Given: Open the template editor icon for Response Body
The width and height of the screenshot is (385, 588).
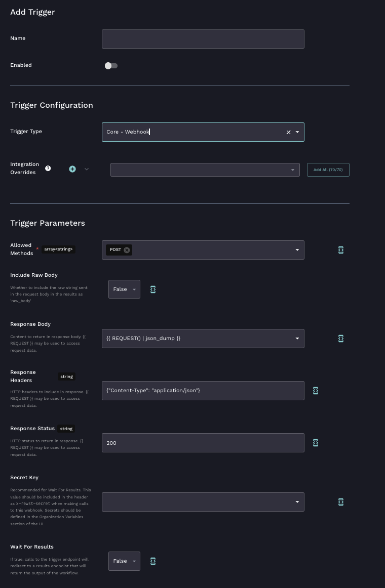Looking at the screenshot, I should [341, 339].
